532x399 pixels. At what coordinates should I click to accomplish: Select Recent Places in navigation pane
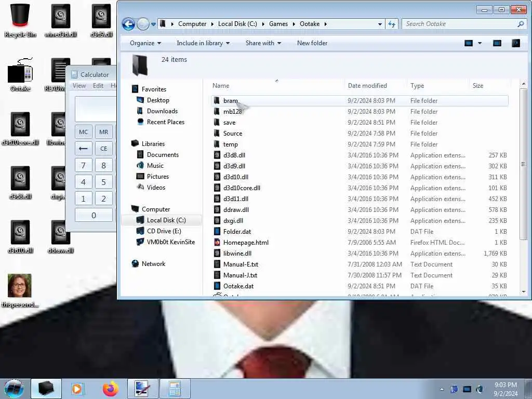coord(166,122)
